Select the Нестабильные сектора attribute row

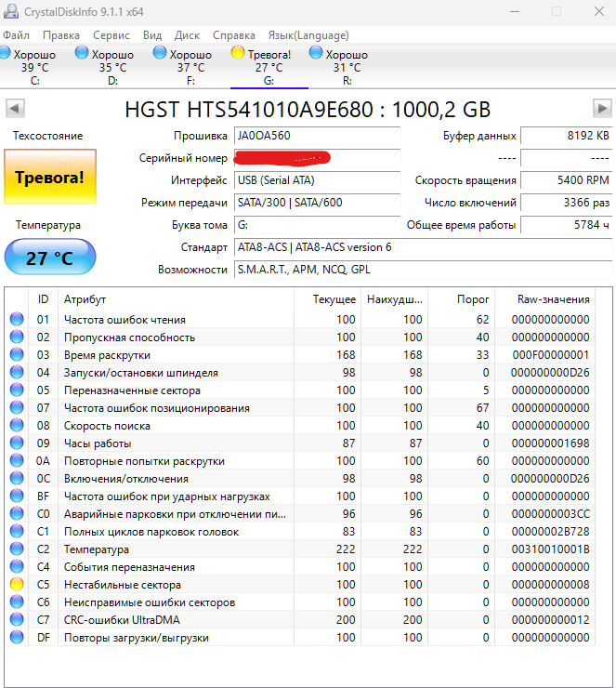(300, 584)
